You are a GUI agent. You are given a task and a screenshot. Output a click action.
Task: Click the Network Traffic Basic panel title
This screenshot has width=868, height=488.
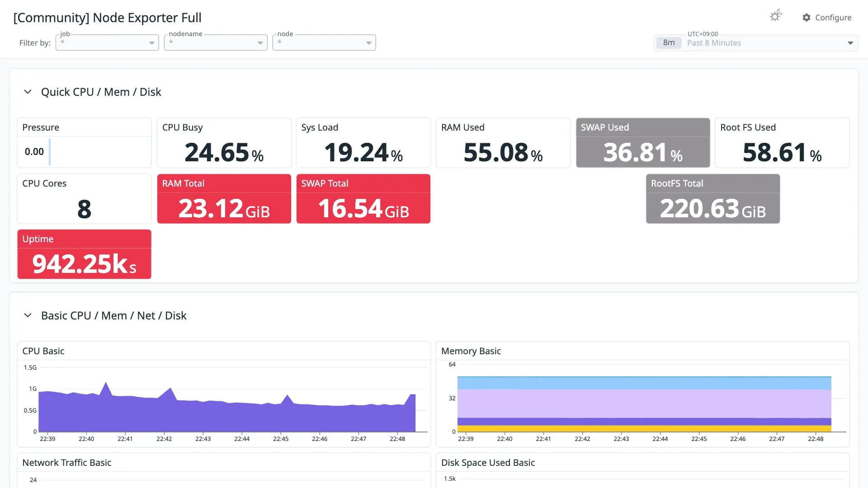[66, 463]
